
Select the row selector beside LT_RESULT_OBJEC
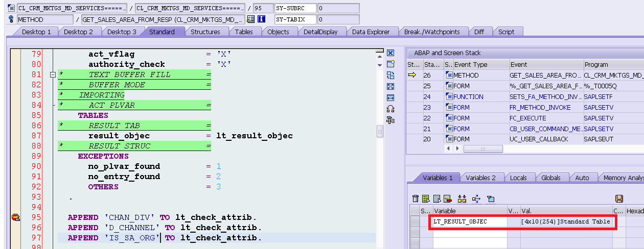(x=415, y=221)
